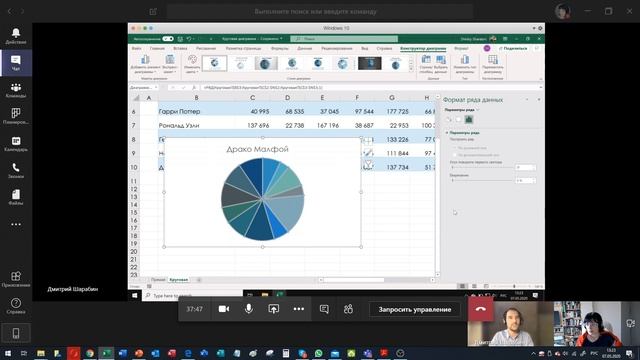The height and width of the screenshot is (360, 640).
Task: Open Change colors dropdown
Action: 192,64
